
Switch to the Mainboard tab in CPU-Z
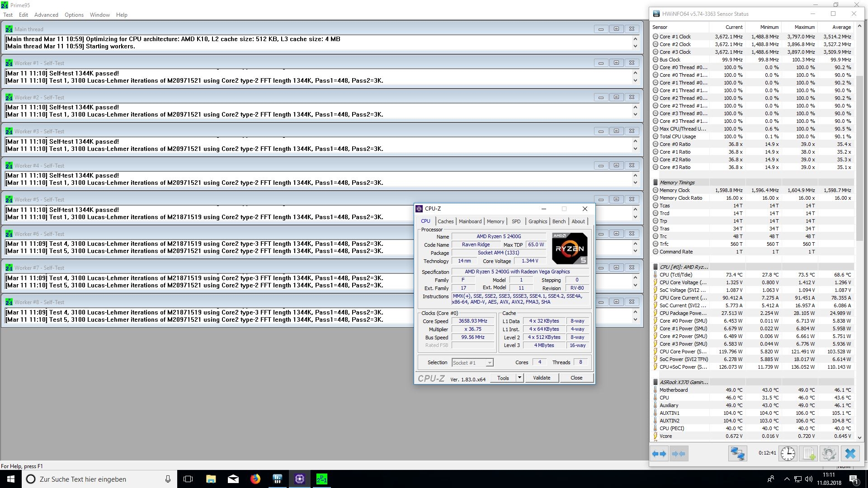470,221
